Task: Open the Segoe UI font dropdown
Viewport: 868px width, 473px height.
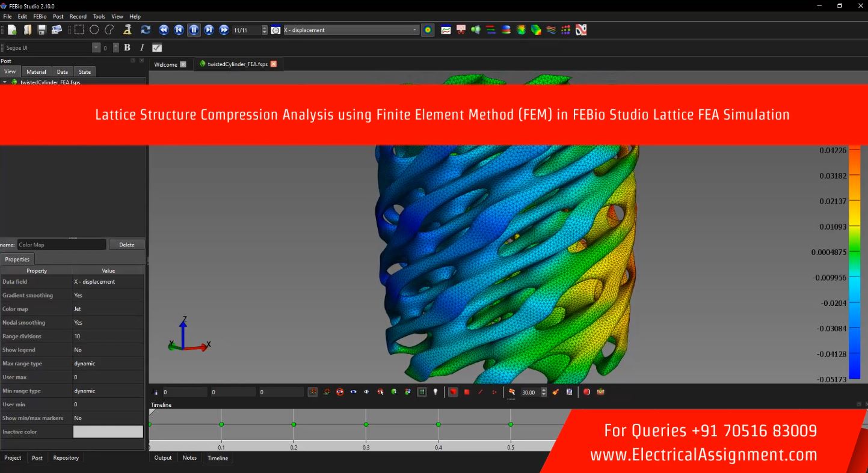Action: [96, 47]
